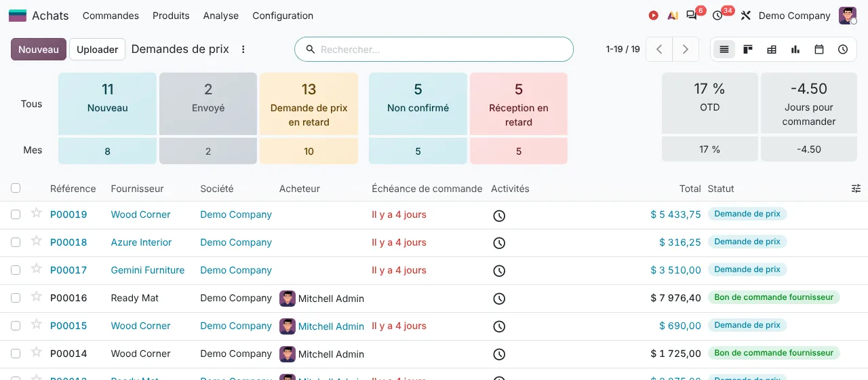Image resolution: width=868 pixels, height=380 pixels.
Task: Open the debug tools wrench icon
Action: [746, 16]
